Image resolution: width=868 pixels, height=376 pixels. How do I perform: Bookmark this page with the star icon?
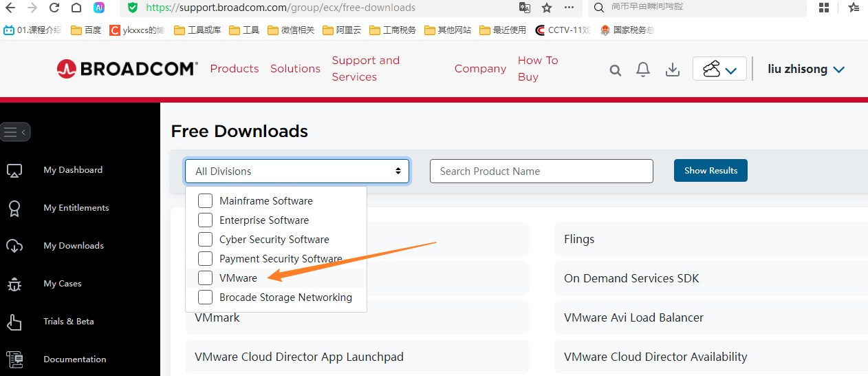(x=547, y=8)
